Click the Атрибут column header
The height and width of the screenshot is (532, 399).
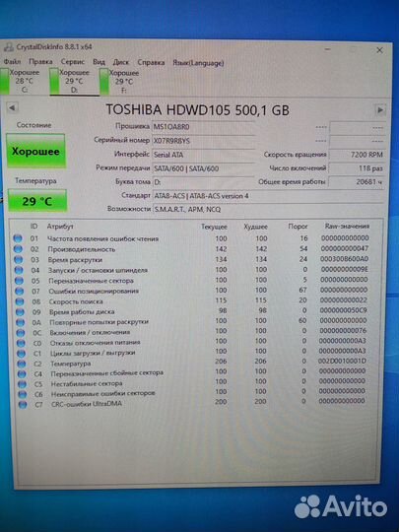[x=60, y=227]
